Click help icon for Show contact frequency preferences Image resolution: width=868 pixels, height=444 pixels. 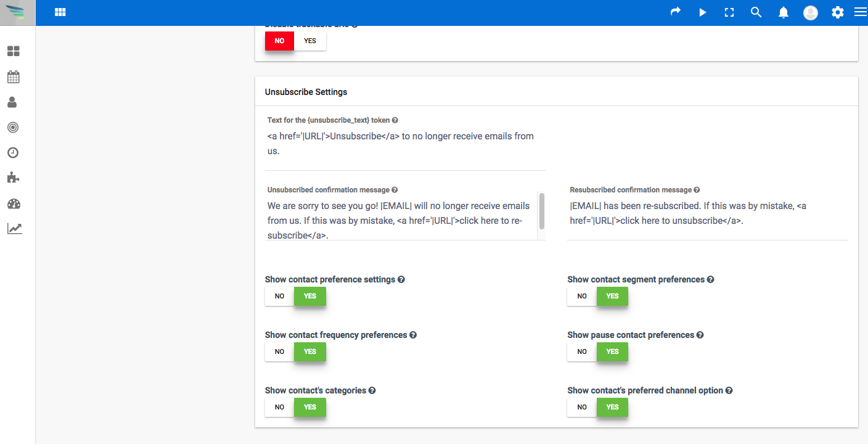point(413,335)
